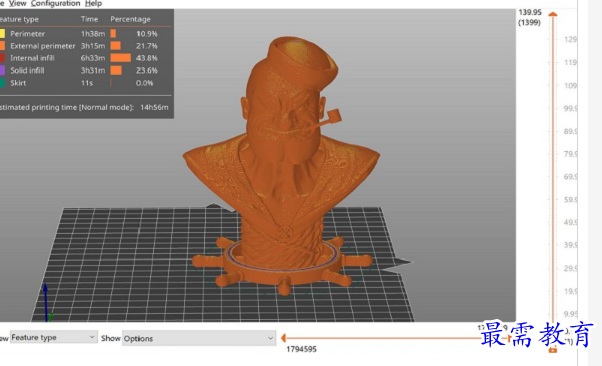Click the 1h38m Perimeter time
The image size is (602, 366).
tap(93, 34)
